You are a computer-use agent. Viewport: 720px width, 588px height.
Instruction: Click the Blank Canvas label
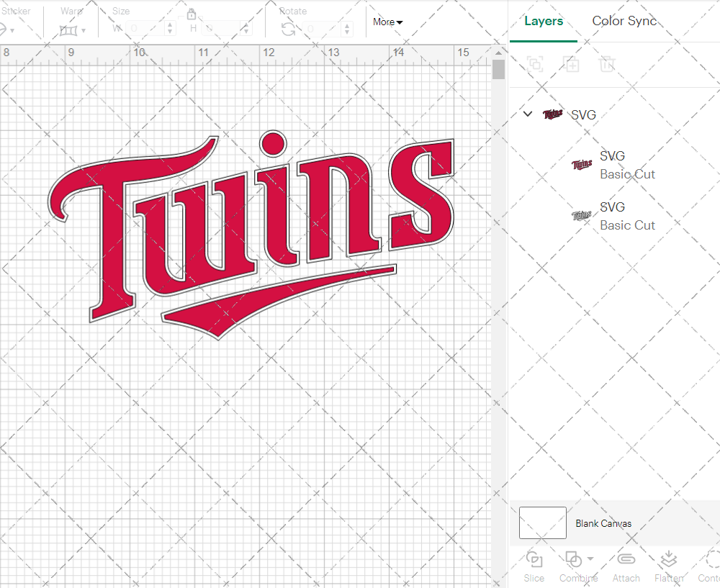603,523
